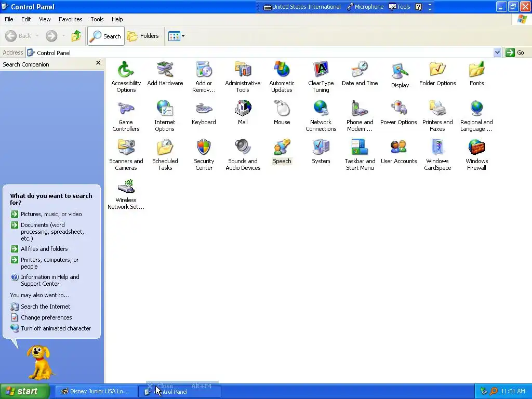The image size is (532, 399).
Task: Close the Search Companion pane
Action: (98, 63)
